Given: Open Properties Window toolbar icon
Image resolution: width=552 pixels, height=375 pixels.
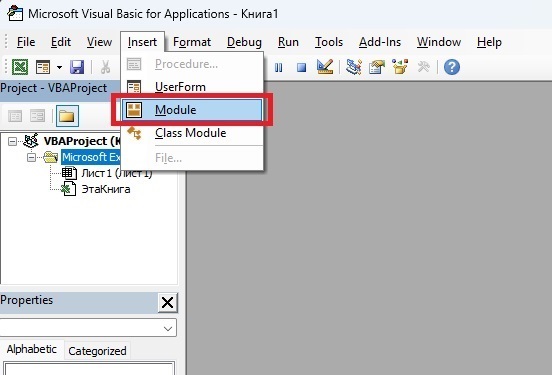Looking at the screenshot, I should tap(376, 67).
